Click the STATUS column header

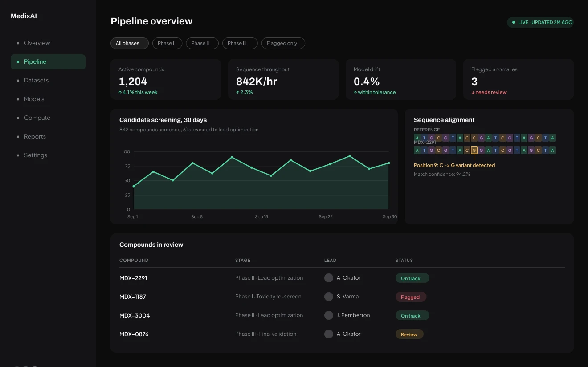click(404, 261)
